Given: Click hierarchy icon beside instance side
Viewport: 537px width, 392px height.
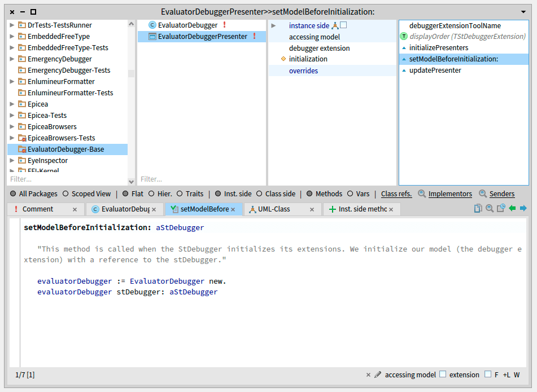Looking at the screenshot, I should pos(335,25).
